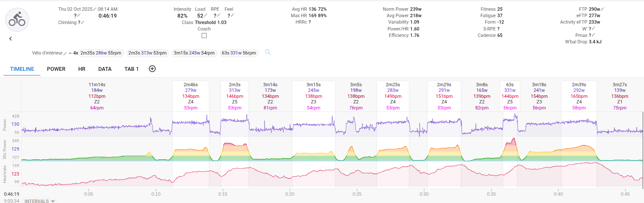Screen dimensions: 644x203
Task: Edit the activity date with pencil icon
Action: 95,9
